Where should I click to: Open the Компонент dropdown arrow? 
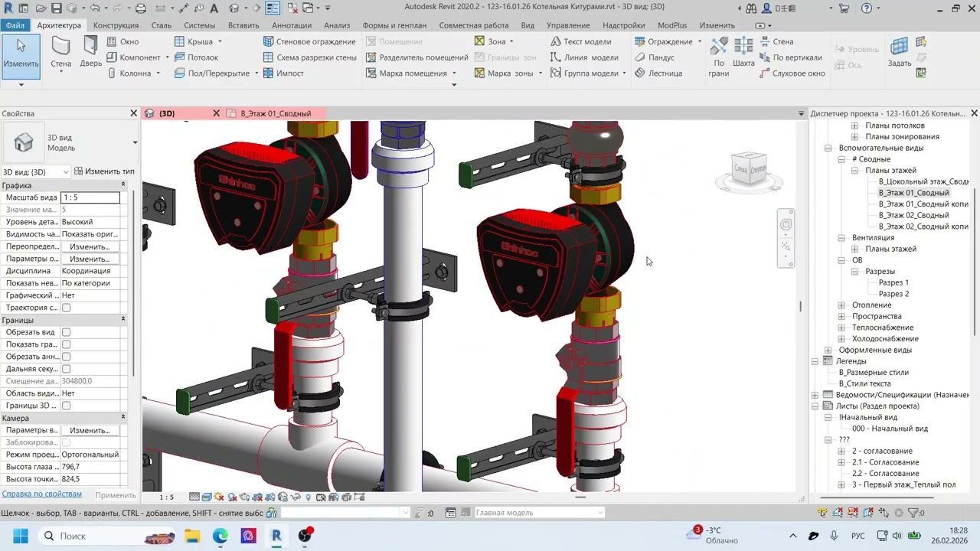click(167, 57)
